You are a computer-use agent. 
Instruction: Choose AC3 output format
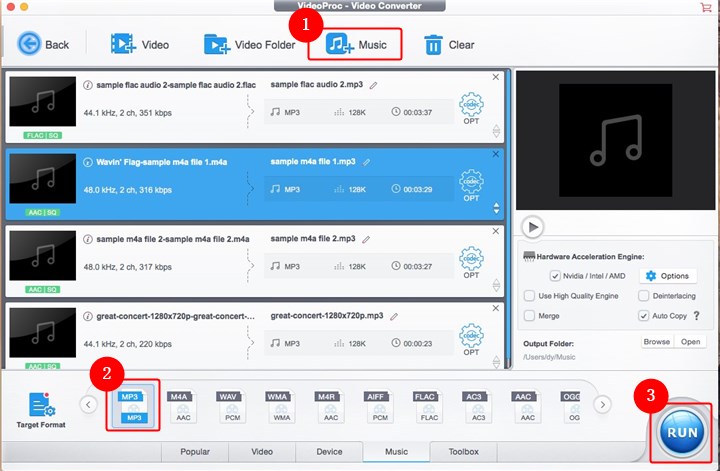477,406
